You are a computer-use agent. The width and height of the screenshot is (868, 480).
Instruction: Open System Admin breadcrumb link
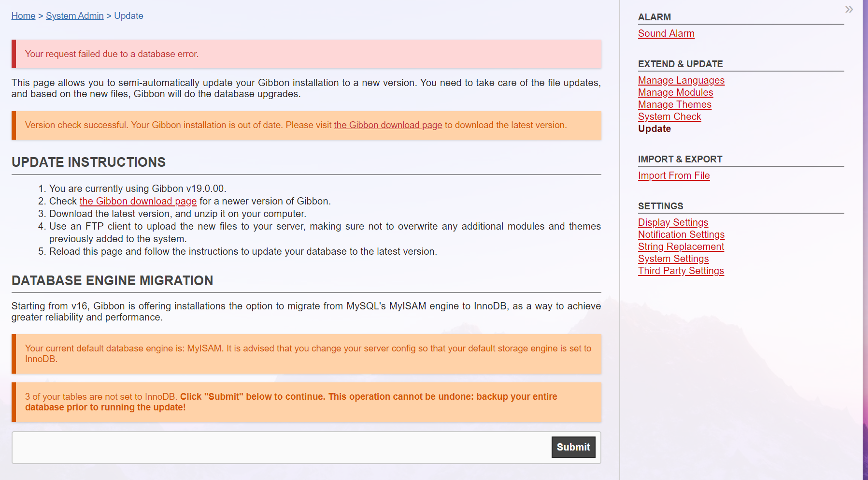click(74, 16)
